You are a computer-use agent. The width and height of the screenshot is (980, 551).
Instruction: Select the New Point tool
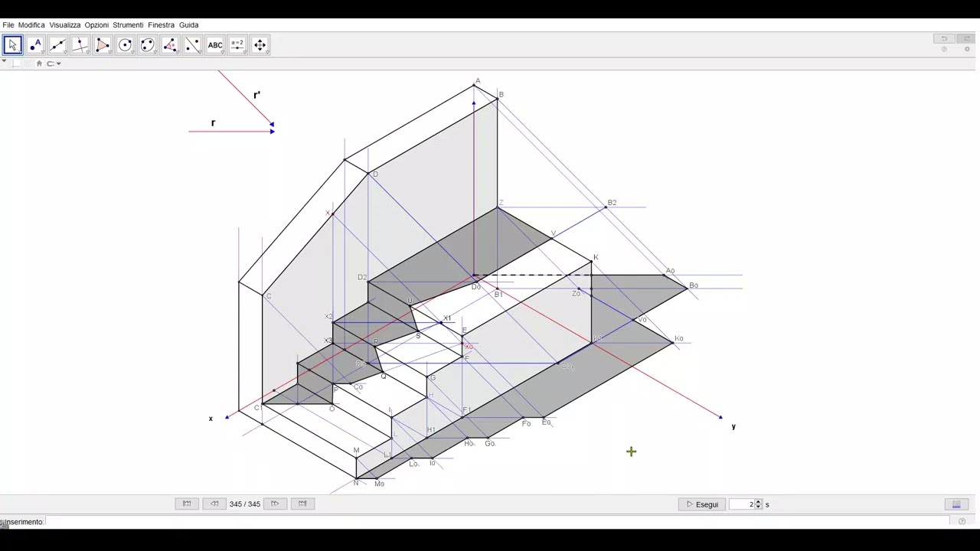click(x=35, y=45)
